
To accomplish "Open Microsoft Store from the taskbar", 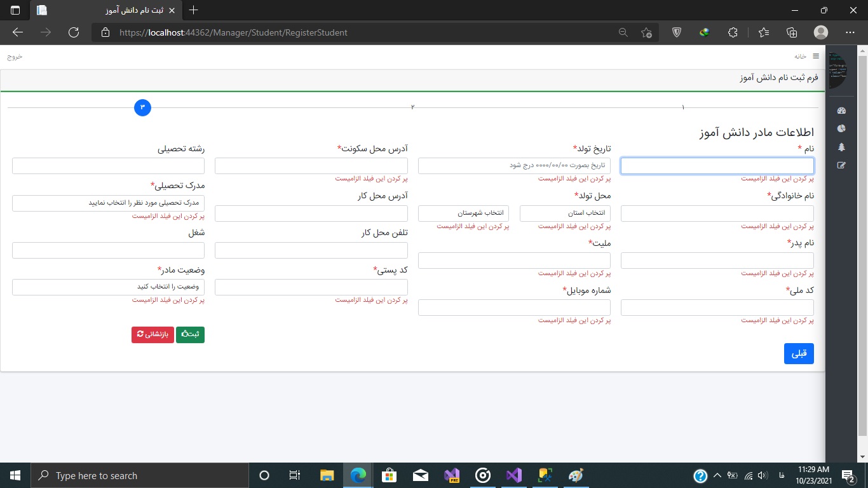I will pos(390,475).
